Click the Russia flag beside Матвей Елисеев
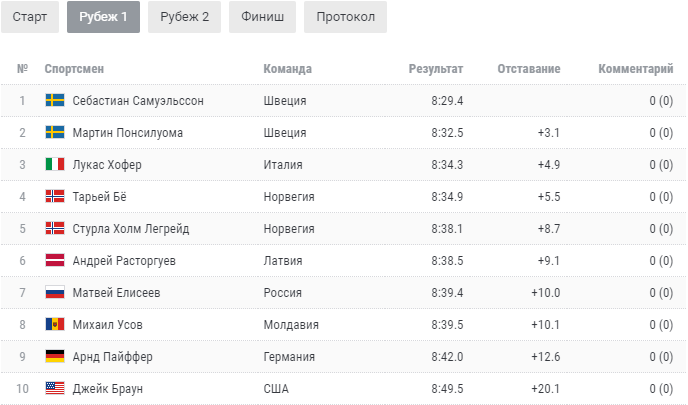 [55, 293]
